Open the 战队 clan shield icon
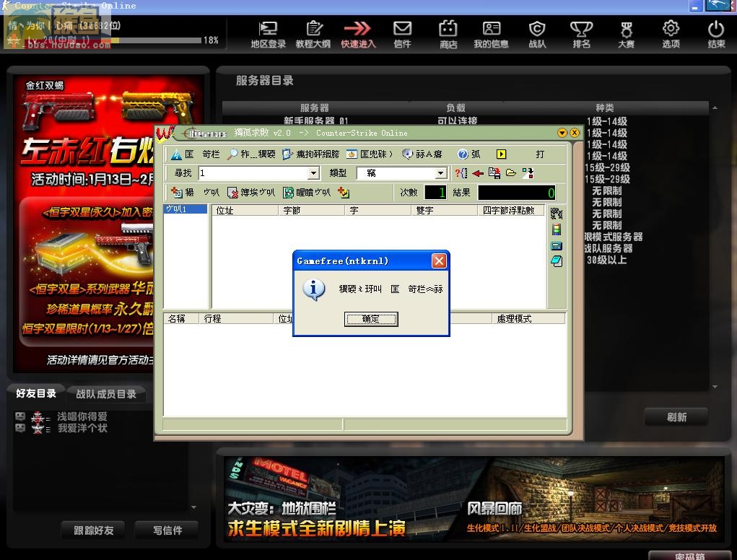Screen dimensions: 737x560 (x=537, y=35)
